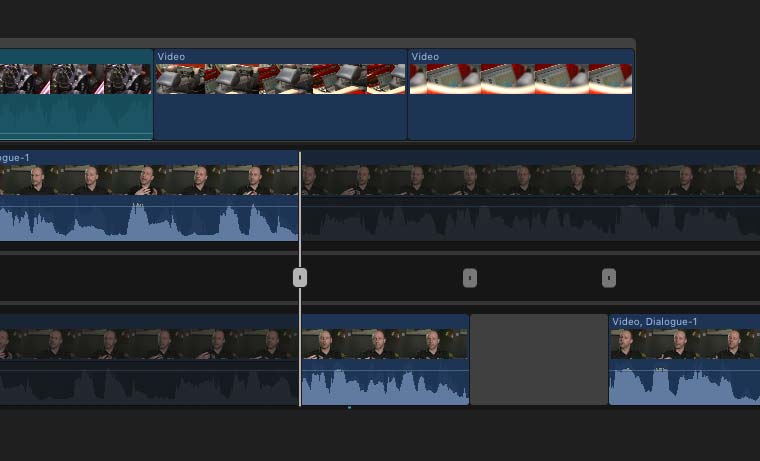The height and width of the screenshot is (461, 760).
Task: Select the second Video clip with red-white thumbnails
Action: [x=521, y=94]
